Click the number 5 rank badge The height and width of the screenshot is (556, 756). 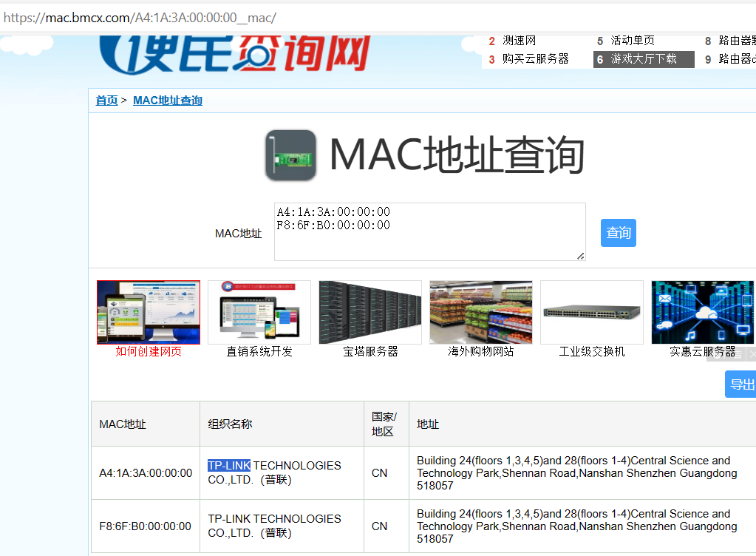600,41
